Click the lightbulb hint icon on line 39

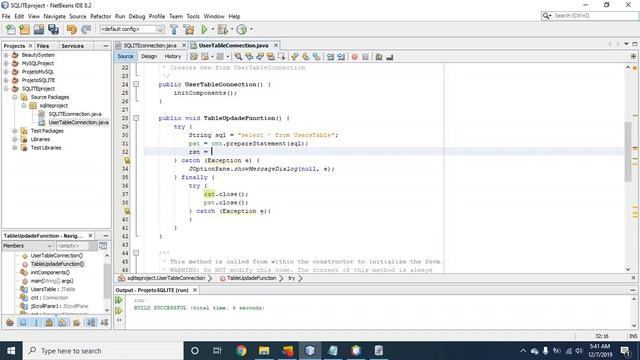[x=127, y=211]
